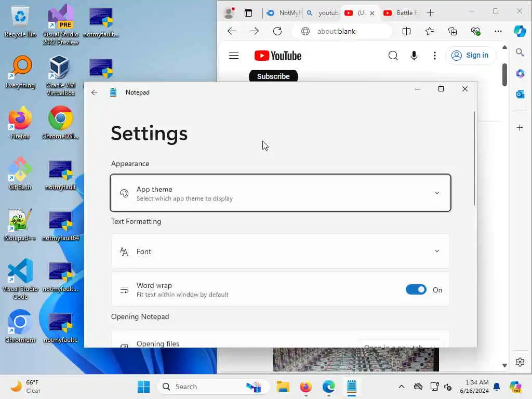532x399 pixels.
Task: Select the Recycle Bin desktop icon
Action: (20, 22)
